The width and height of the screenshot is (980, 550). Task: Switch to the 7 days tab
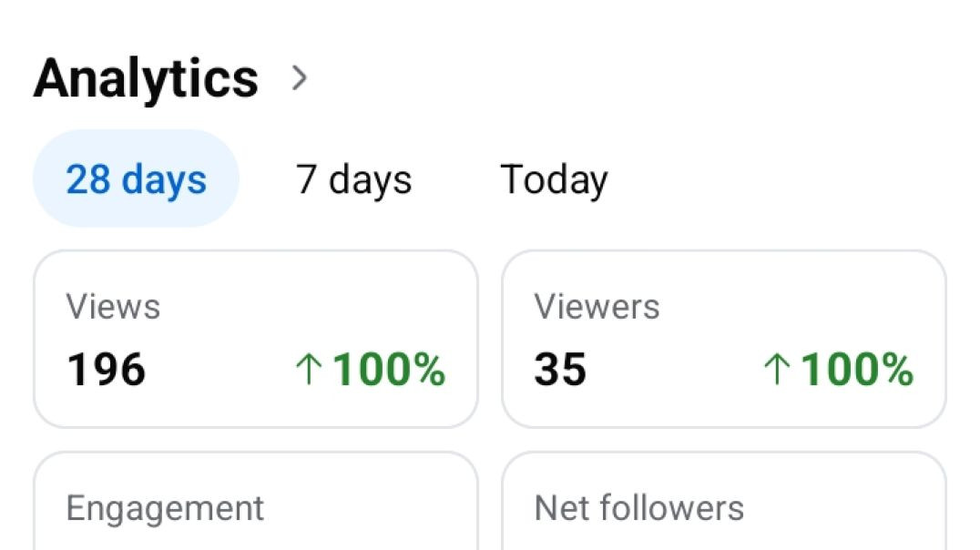click(353, 179)
